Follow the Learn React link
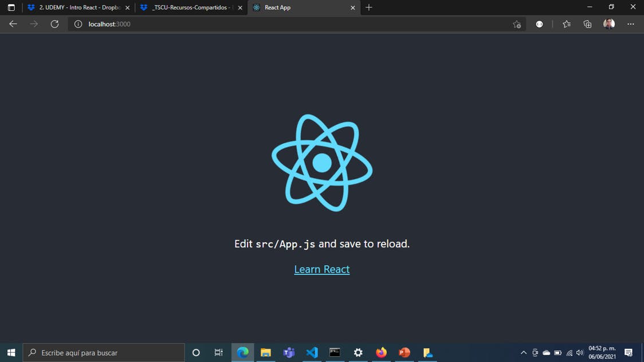The width and height of the screenshot is (644, 362). coord(322,269)
